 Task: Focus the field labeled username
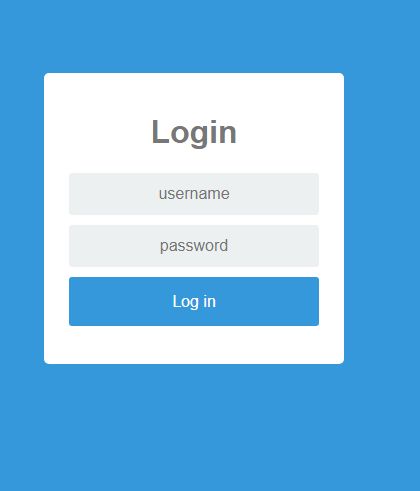[x=194, y=194]
